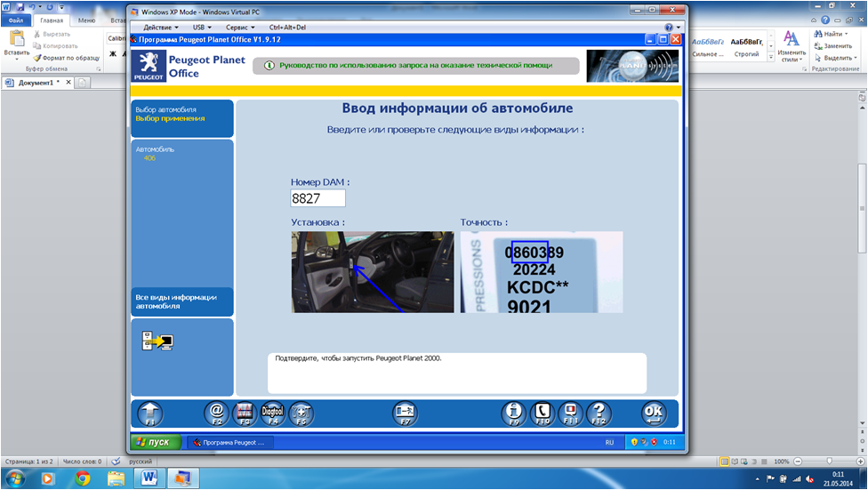Screen dimensions: 868x490
Task: Click 100% zoom level in Word
Action: tap(781, 462)
